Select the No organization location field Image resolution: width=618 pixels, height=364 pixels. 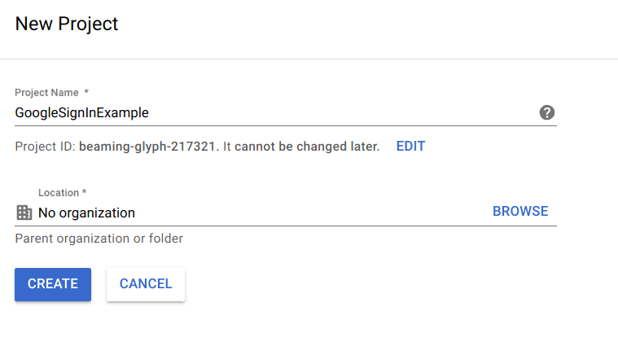[86, 213]
